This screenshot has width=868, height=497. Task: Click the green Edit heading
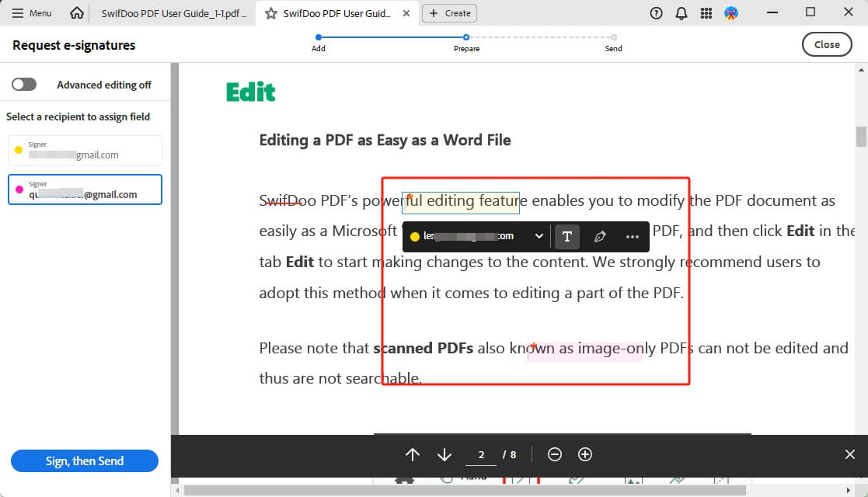coord(251,92)
